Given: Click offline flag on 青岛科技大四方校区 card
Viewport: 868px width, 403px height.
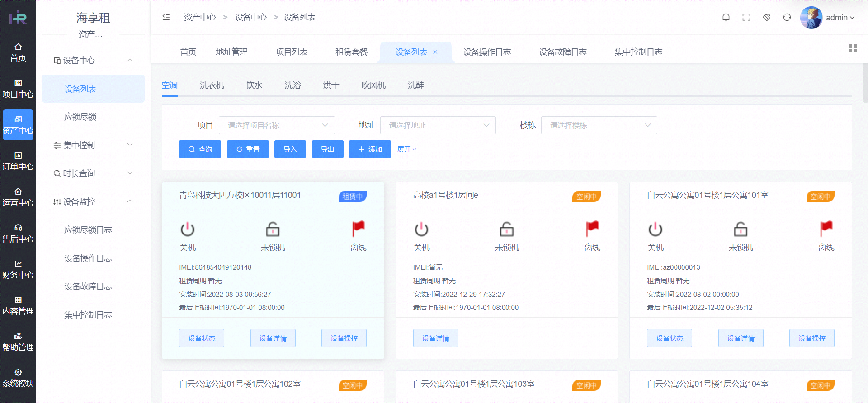Looking at the screenshot, I should 359,229.
